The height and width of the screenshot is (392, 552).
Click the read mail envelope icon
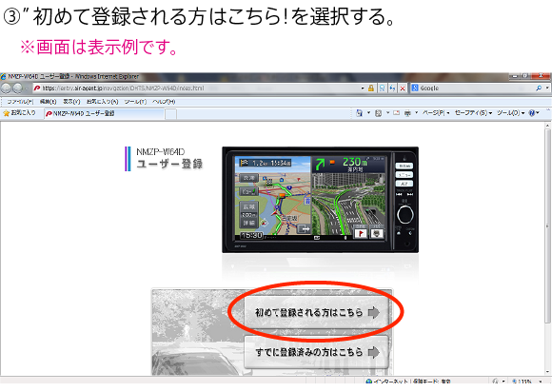pos(397,113)
